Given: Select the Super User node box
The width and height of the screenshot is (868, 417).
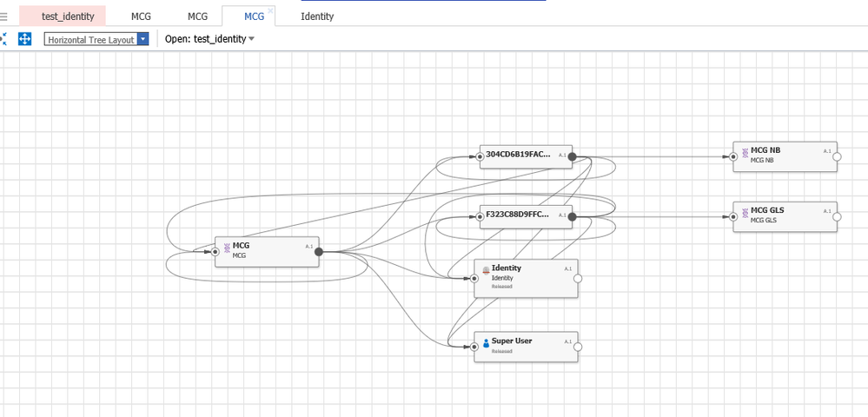Looking at the screenshot, I should click(525, 346).
